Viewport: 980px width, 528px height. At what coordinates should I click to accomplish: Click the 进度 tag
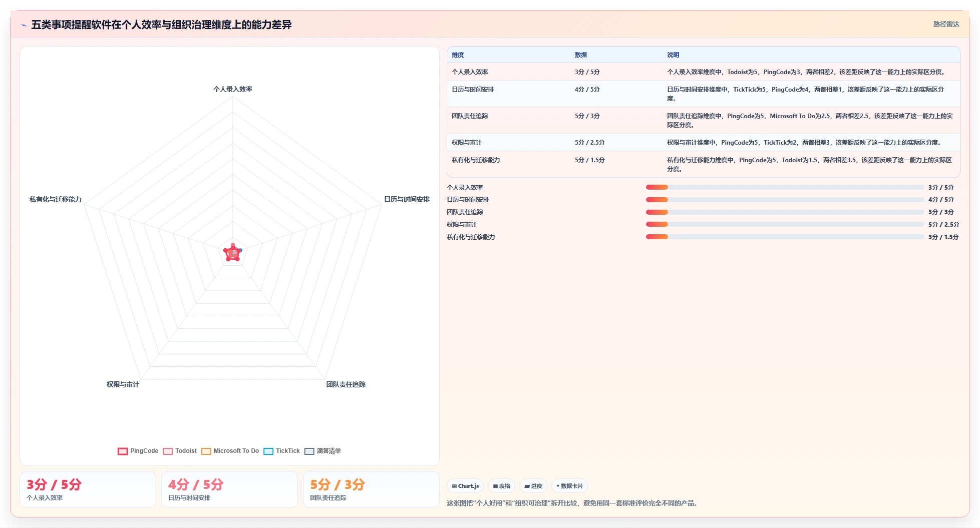[533, 486]
